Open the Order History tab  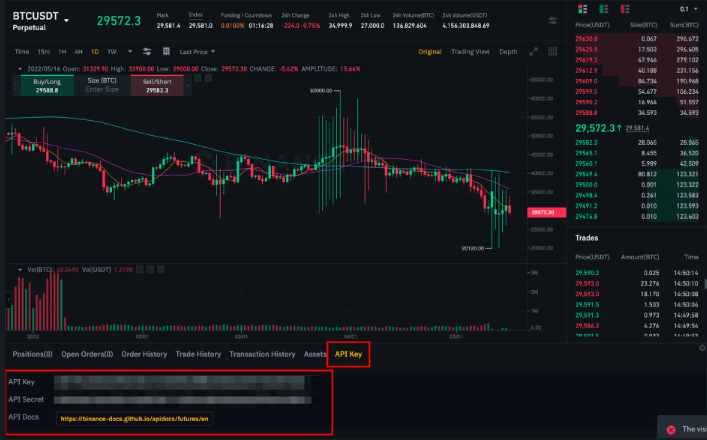point(144,354)
